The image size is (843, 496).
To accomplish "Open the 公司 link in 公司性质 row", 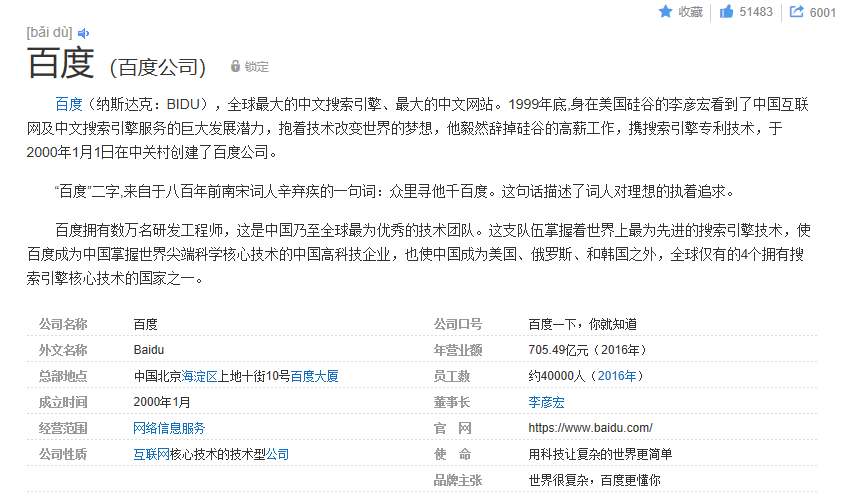I will (x=277, y=454).
